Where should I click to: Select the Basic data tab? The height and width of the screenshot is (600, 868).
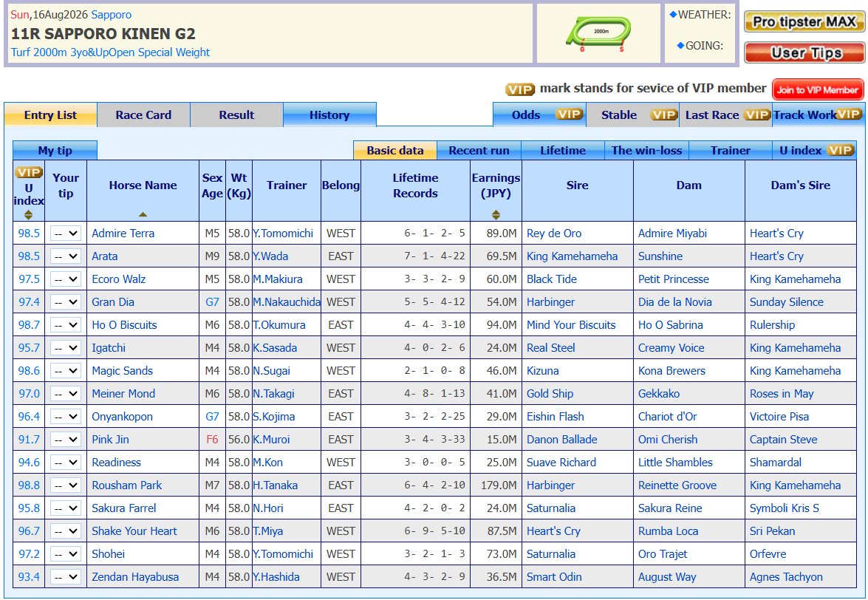(x=395, y=150)
